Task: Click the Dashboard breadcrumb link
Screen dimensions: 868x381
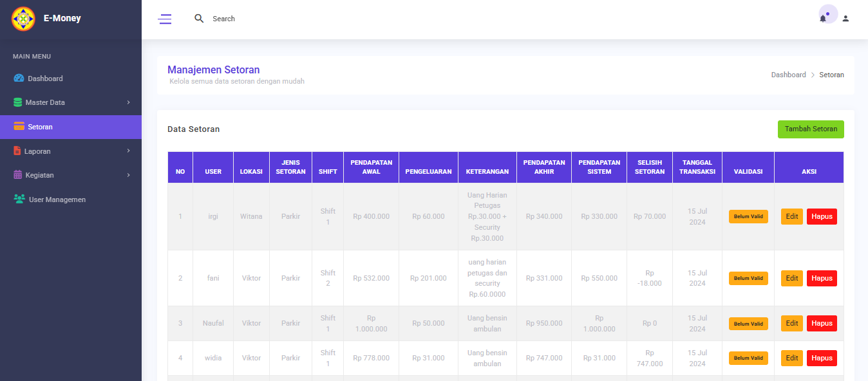Action: (x=788, y=75)
